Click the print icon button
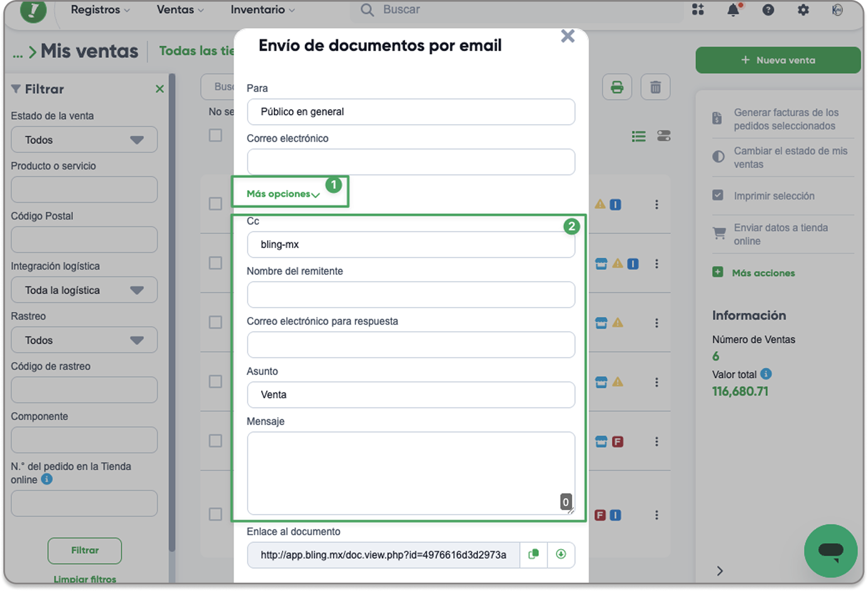 [x=617, y=87]
